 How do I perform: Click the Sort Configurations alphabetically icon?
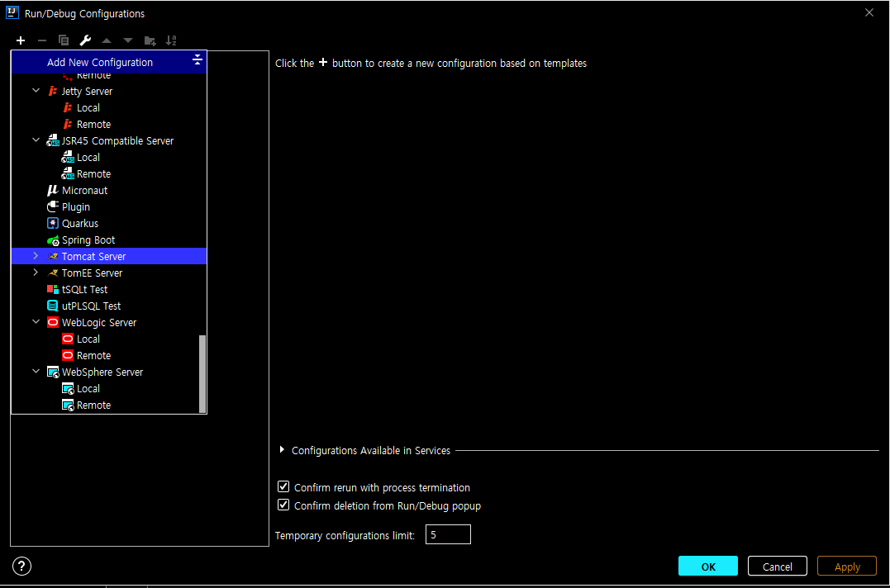pyautogui.click(x=171, y=40)
